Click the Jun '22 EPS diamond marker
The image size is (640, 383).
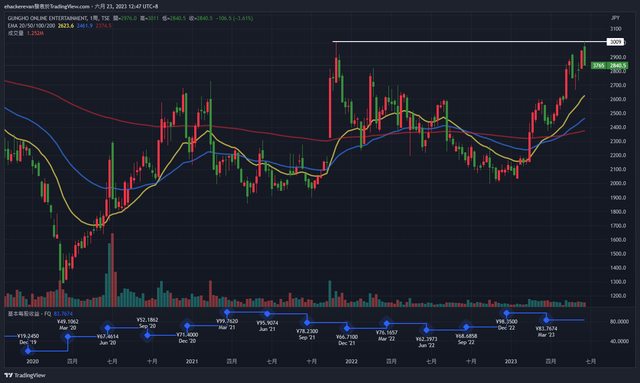click(427, 330)
